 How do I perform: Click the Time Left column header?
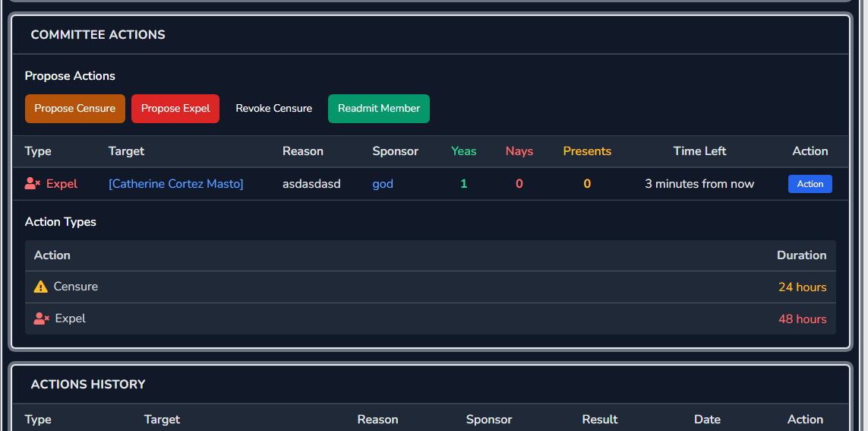(x=699, y=151)
